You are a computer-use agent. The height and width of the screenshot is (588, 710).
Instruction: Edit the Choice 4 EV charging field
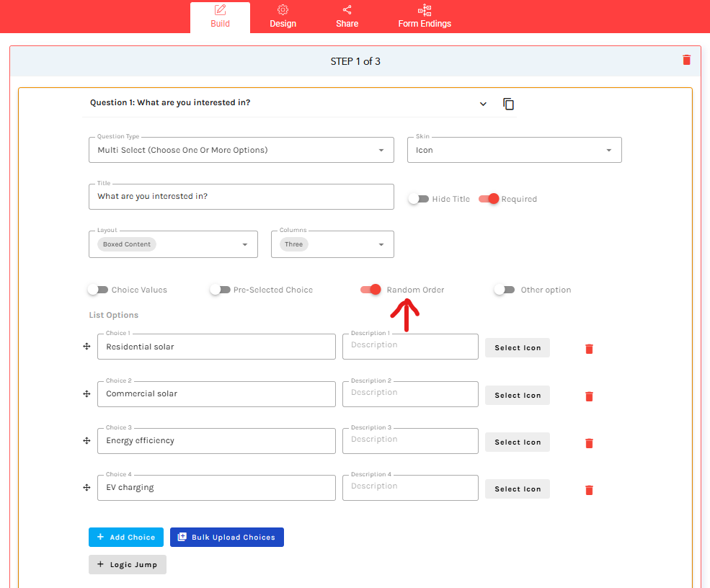tap(216, 488)
